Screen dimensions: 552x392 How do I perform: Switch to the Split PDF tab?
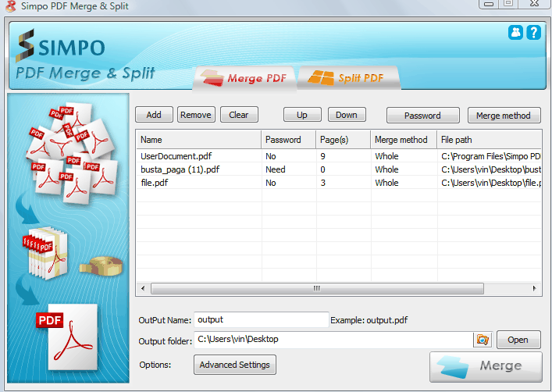pos(348,78)
